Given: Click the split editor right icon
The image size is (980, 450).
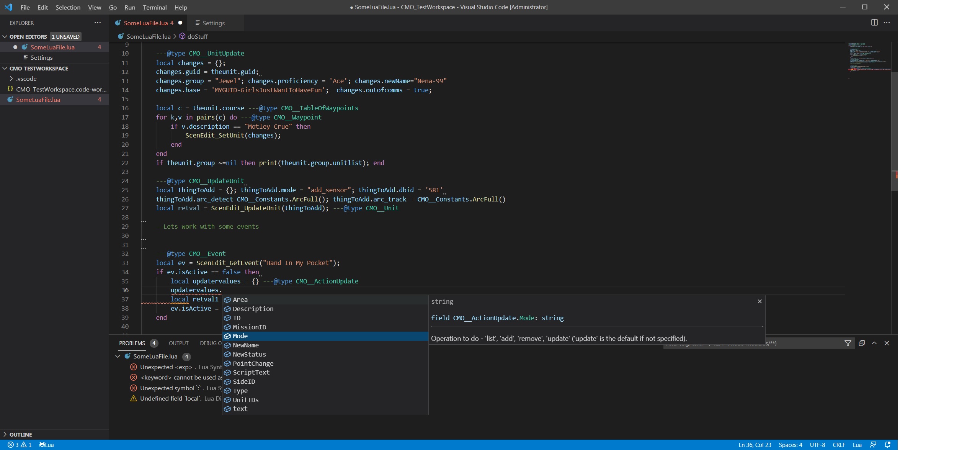Looking at the screenshot, I should (874, 23).
